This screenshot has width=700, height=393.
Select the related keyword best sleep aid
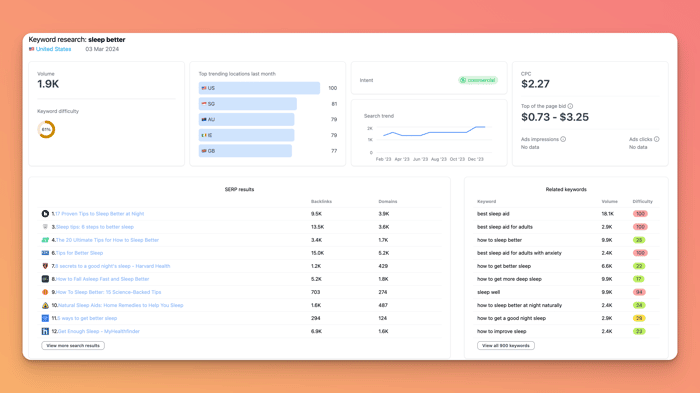coord(493,214)
